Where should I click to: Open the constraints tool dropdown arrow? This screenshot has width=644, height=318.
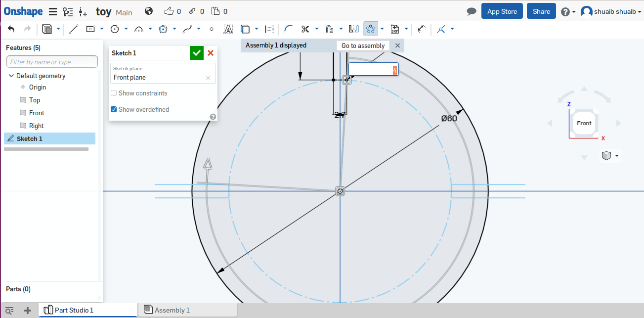pyautogui.click(x=452, y=29)
